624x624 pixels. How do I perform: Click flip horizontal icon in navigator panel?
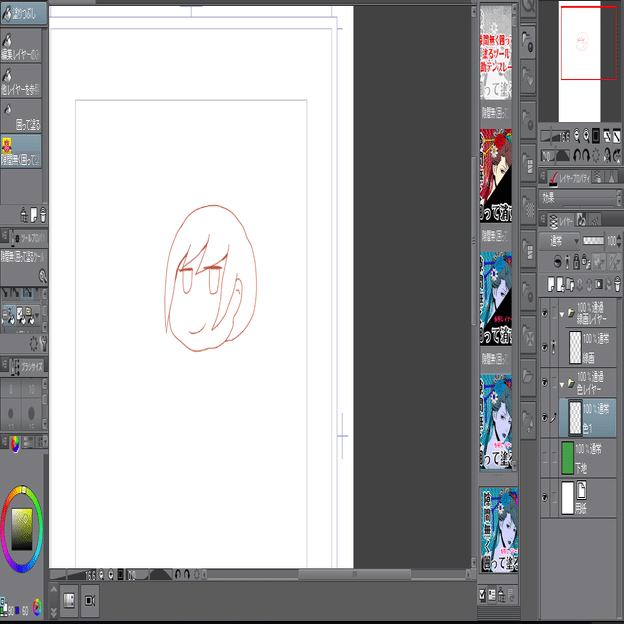pos(607,155)
